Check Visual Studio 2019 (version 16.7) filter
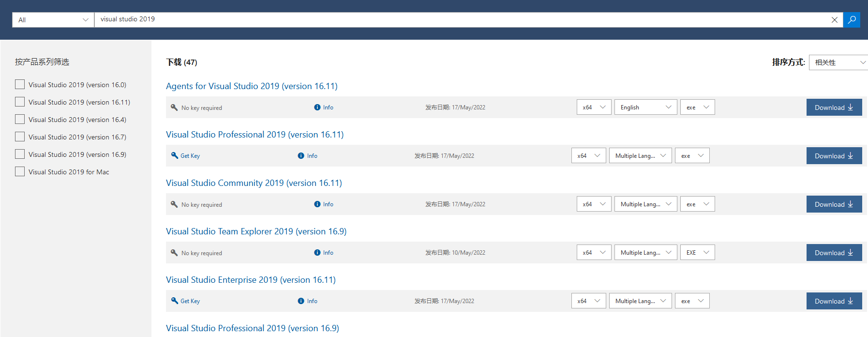The image size is (868, 337). click(x=20, y=137)
